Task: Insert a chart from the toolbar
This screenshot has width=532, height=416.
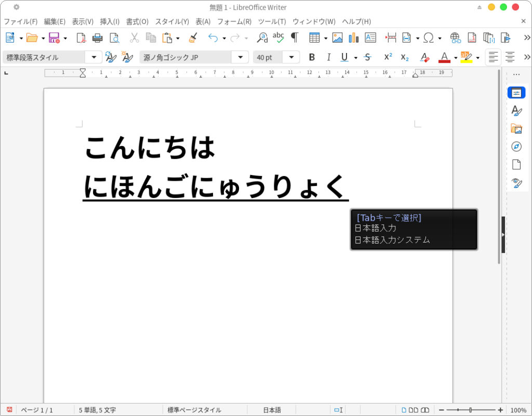Action: 354,37
